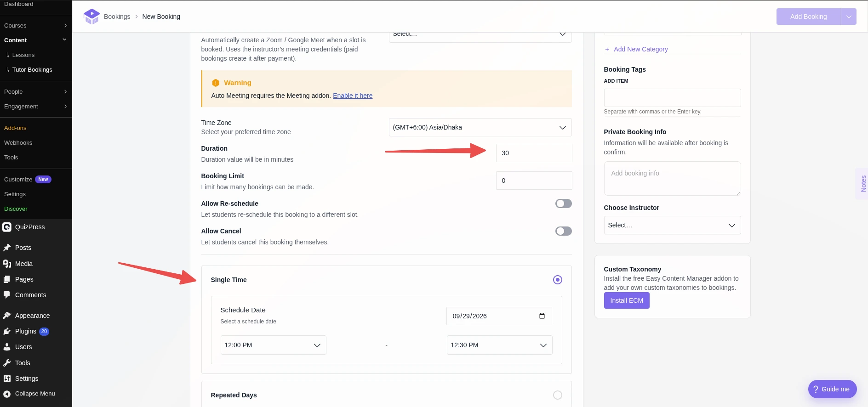Click the Install ECM button
The width and height of the screenshot is (868, 407).
click(627, 300)
